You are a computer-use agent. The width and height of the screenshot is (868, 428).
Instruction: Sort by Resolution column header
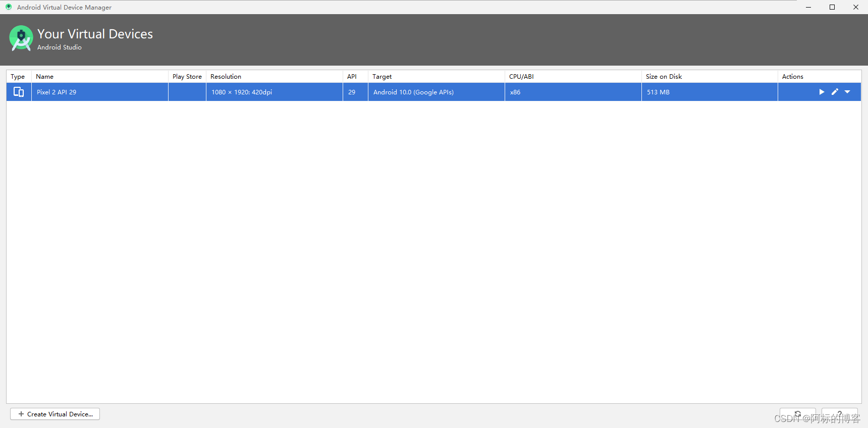pos(275,77)
